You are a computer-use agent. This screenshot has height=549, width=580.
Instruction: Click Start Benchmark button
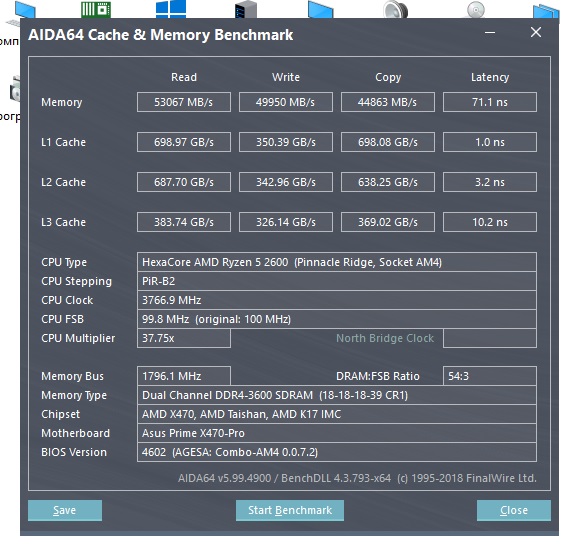(290, 510)
